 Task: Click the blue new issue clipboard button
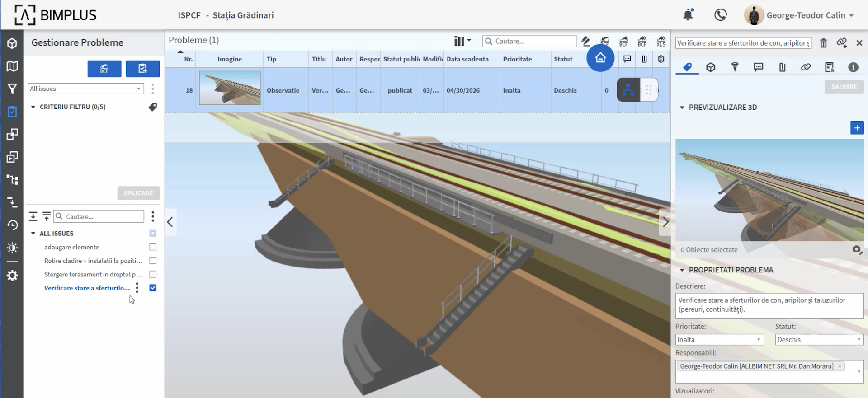tap(143, 69)
